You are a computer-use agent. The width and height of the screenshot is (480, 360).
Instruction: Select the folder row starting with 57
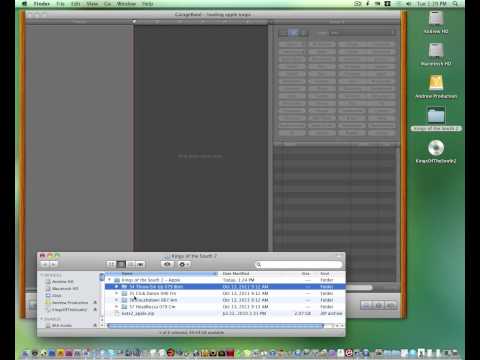pyautogui.click(x=225, y=307)
